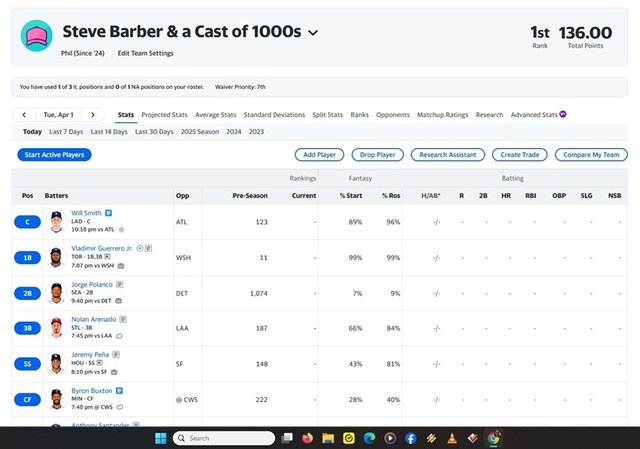Click the stadium icon next to 8:10 pm vs SF

coord(114,372)
